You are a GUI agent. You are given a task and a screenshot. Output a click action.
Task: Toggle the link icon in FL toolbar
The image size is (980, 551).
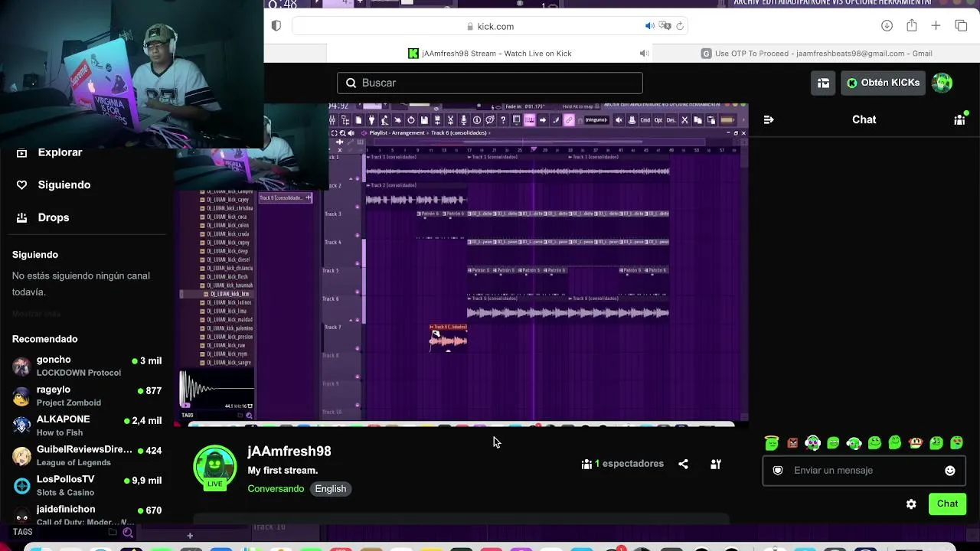(x=569, y=120)
